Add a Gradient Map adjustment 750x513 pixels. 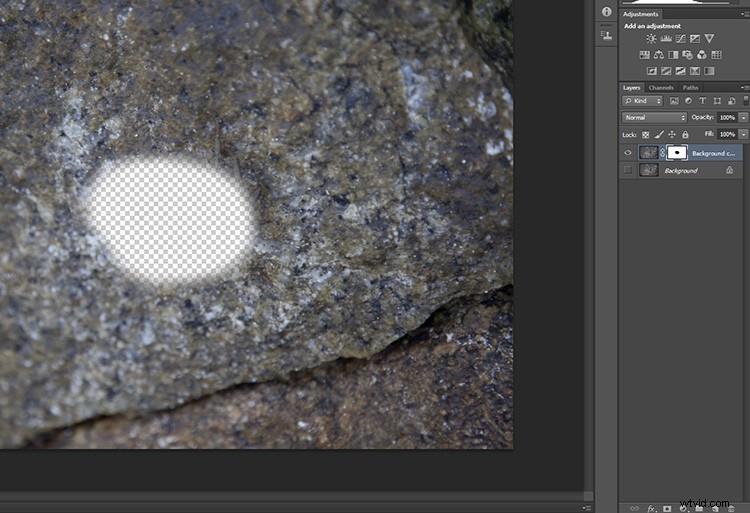[709, 71]
